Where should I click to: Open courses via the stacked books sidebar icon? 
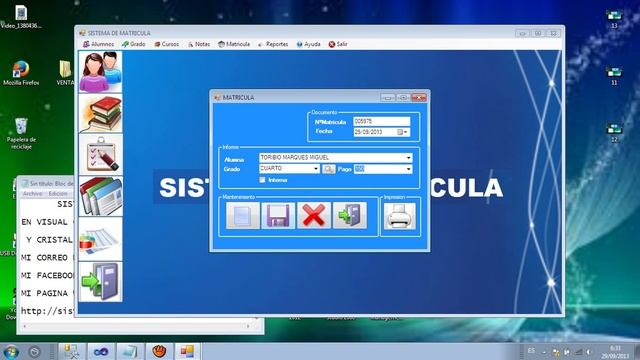(x=100, y=113)
